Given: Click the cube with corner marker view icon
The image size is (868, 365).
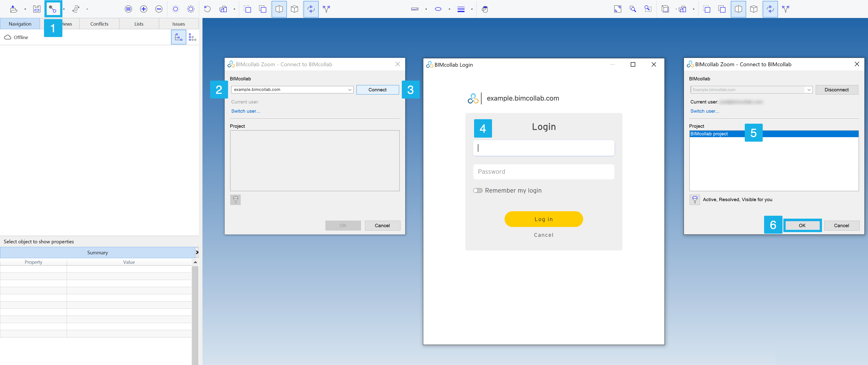Looking at the screenshot, I should tap(665, 9).
